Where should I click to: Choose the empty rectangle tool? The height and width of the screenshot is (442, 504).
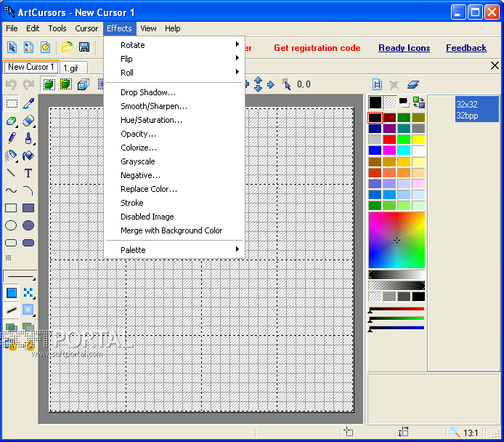11,208
